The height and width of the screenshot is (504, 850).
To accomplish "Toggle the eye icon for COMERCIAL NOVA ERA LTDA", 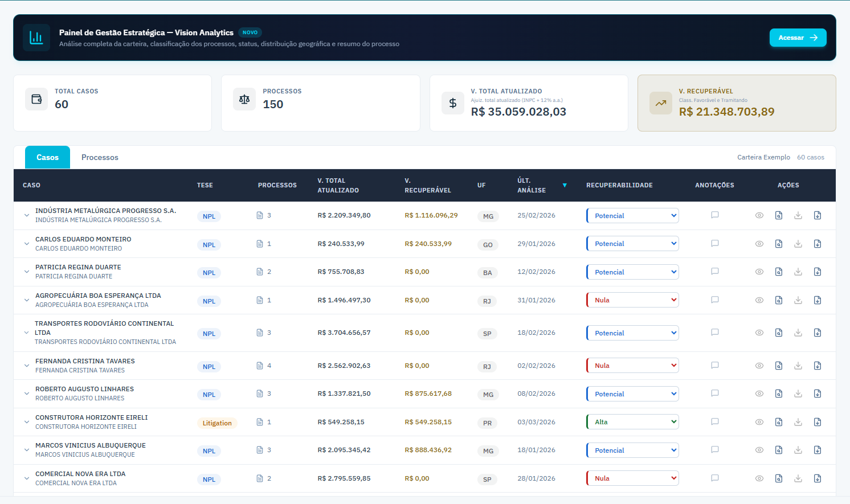I will pyautogui.click(x=759, y=478).
